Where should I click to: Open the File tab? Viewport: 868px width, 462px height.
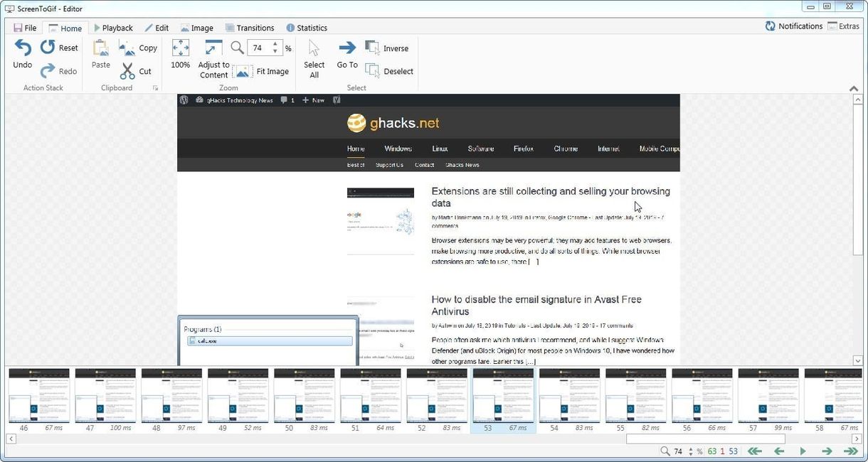click(x=25, y=28)
